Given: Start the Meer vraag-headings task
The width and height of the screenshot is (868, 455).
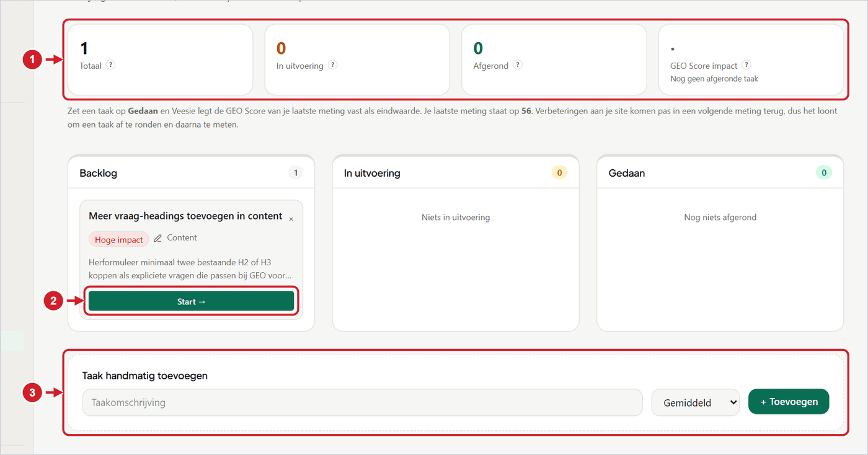Looking at the screenshot, I should tap(191, 301).
